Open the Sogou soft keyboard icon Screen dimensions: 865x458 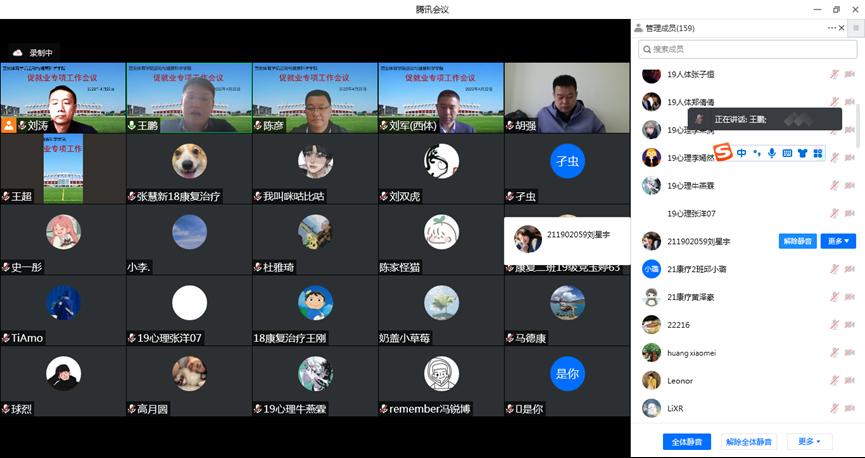point(787,153)
